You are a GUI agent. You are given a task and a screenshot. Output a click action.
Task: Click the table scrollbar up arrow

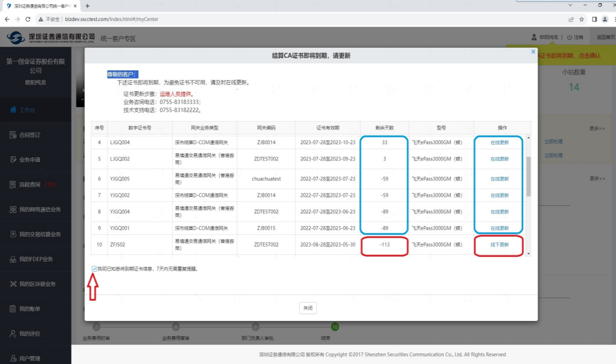coord(528,138)
